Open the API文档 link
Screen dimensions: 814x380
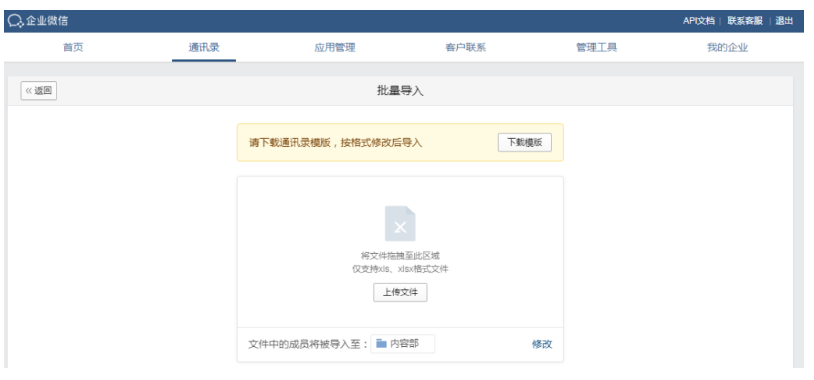click(698, 21)
